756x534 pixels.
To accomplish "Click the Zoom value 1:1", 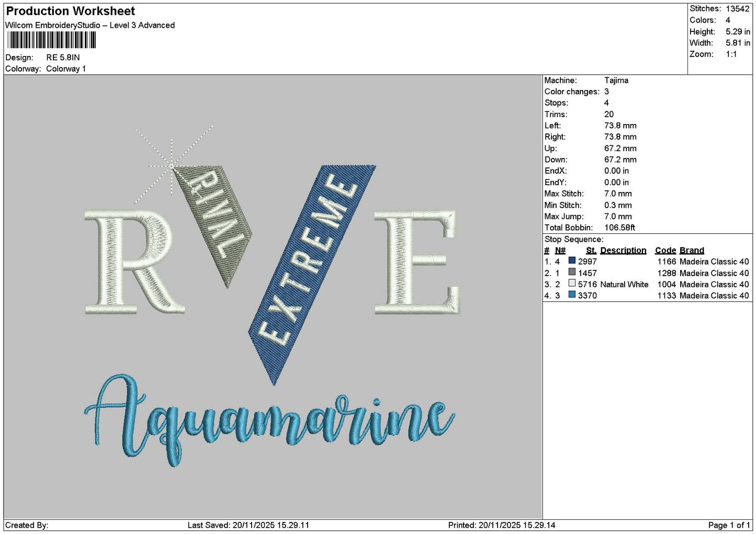I will 731,54.
